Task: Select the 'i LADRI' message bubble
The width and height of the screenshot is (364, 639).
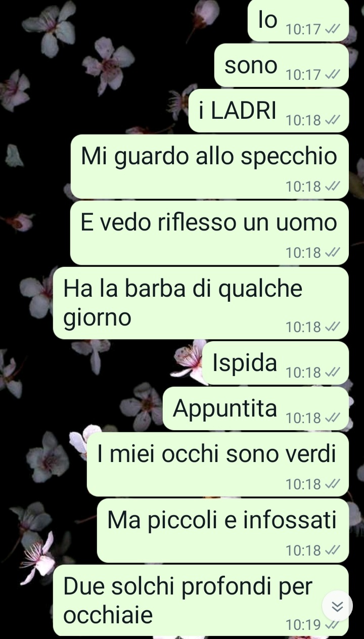Action: (x=269, y=111)
